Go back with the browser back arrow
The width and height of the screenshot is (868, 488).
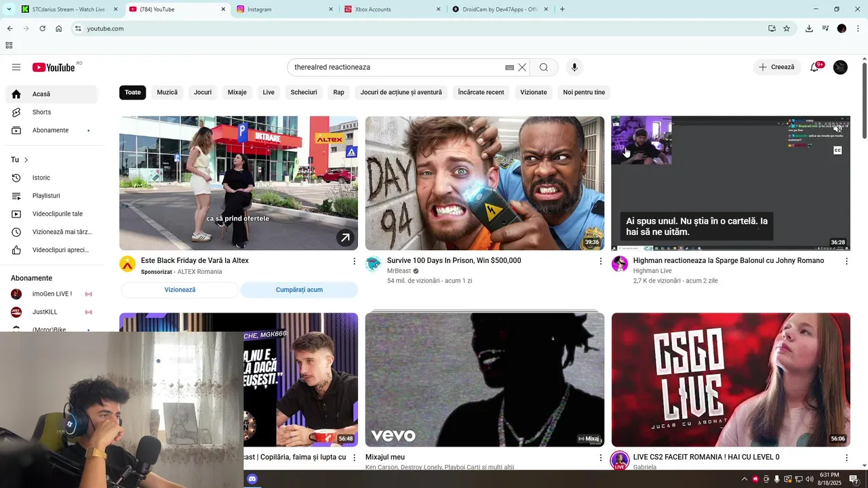coord(9,28)
